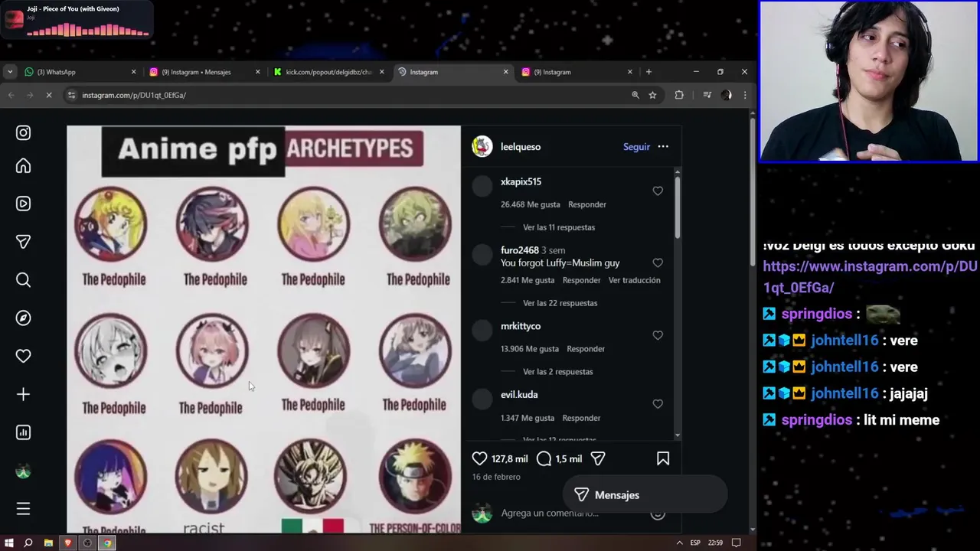Reply to xkapix515's comment

tap(587, 204)
